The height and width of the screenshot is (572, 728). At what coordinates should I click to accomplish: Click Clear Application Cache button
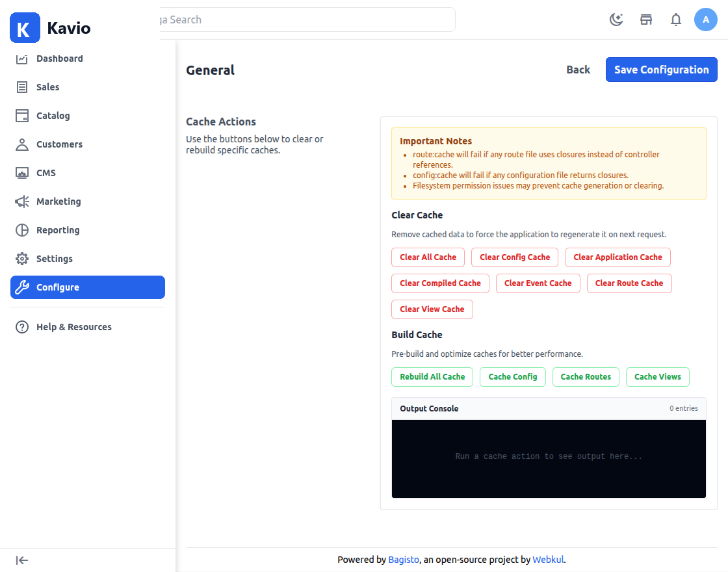(617, 257)
